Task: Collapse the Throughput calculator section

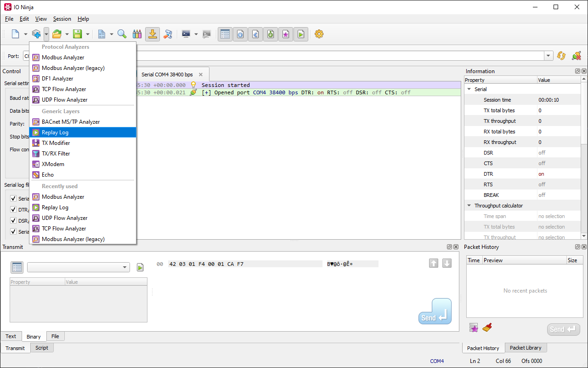Action: [x=469, y=206]
